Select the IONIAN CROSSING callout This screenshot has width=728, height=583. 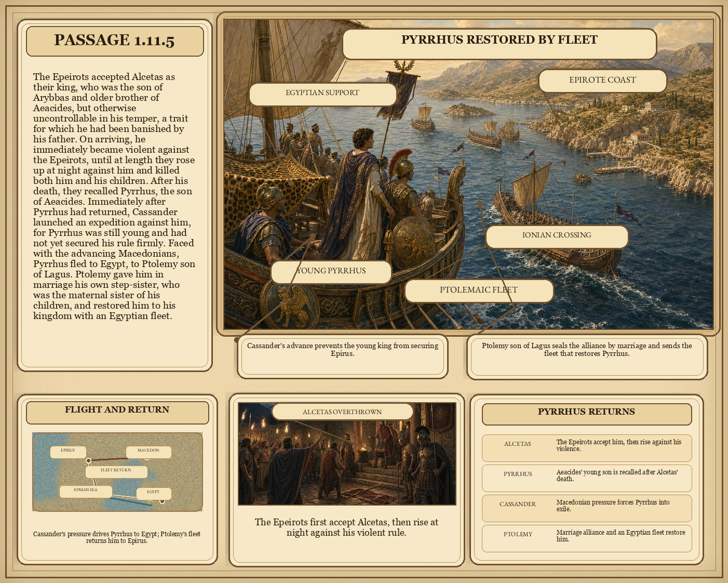tap(557, 236)
